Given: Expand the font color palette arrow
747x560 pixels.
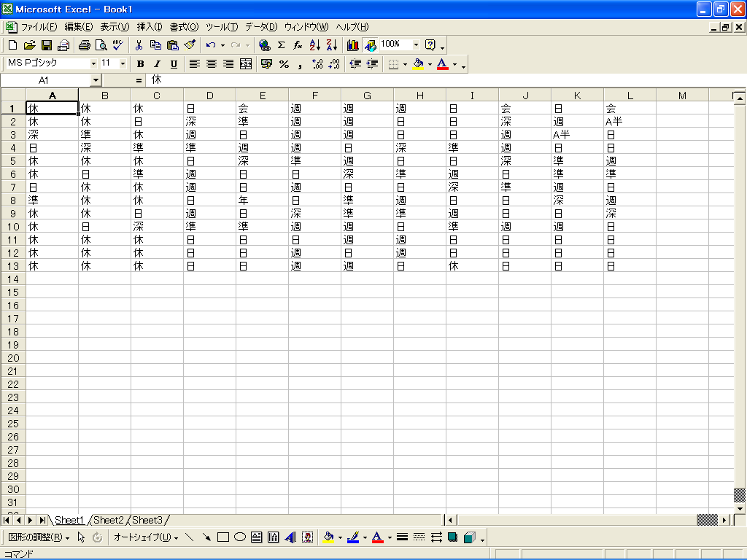Looking at the screenshot, I should tap(454, 64).
